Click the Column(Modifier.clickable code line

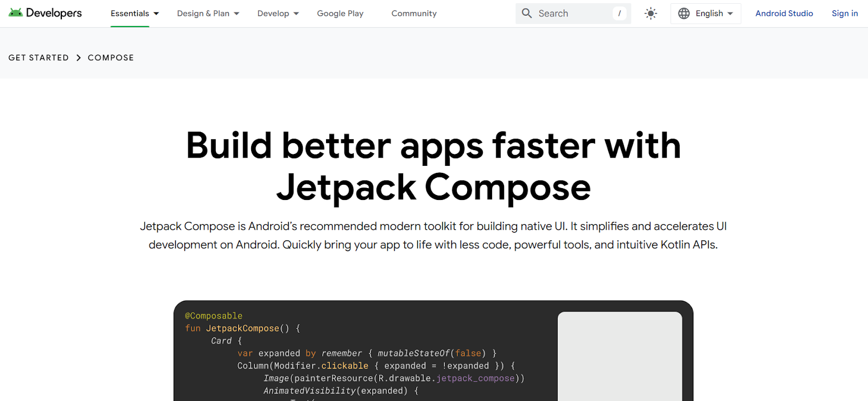[376, 366]
